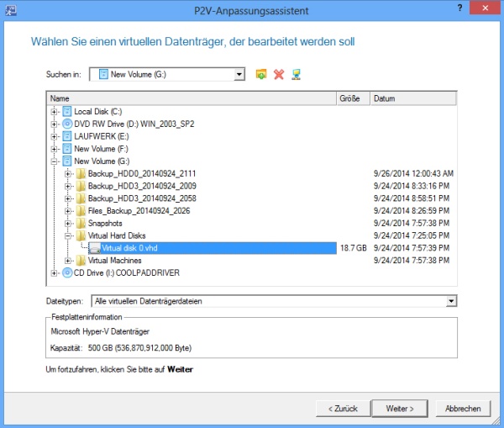This screenshot has width=504, height=428.
Task: Expand the CD Drive (I:) node
Action: 54,273
